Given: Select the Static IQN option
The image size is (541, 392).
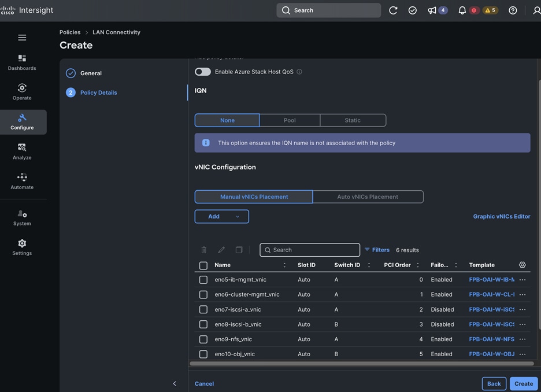Looking at the screenshot, I should click(353, 120).
